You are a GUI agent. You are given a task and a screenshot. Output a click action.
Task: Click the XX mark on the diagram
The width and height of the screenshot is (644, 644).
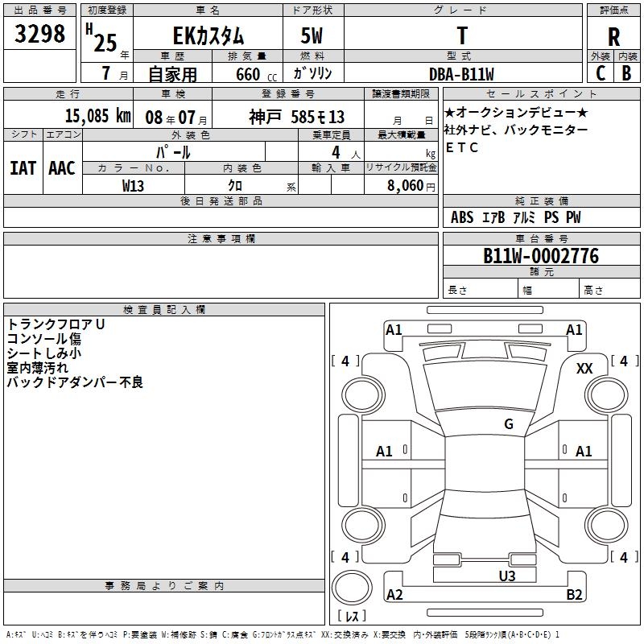[584, 369]
